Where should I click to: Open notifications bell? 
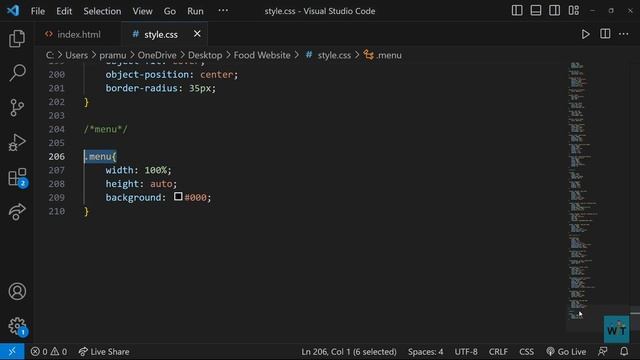coord(624,351)
